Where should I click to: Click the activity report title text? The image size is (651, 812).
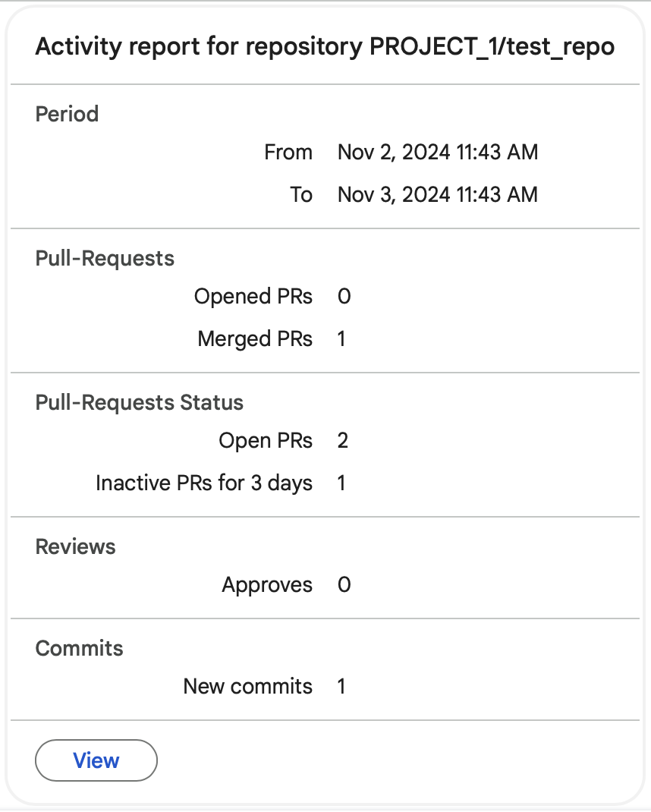325,47
